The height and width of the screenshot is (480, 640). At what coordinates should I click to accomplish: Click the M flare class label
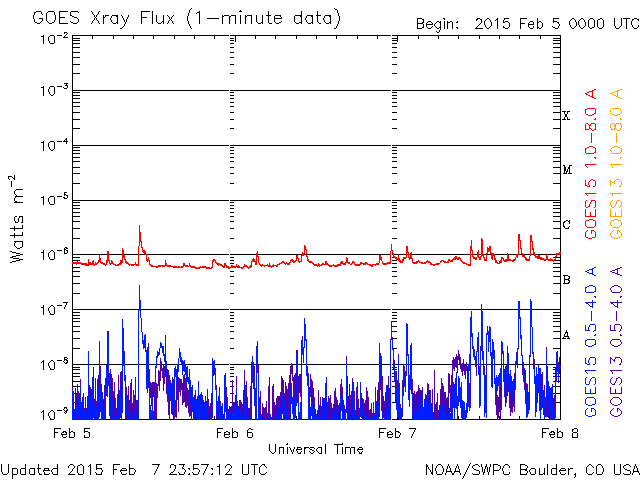567,170
